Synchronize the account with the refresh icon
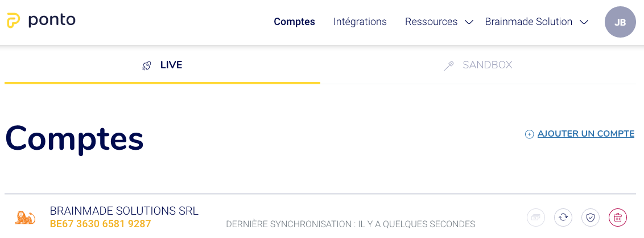This screenshot has height=238, width=644. tap(563, 217)
